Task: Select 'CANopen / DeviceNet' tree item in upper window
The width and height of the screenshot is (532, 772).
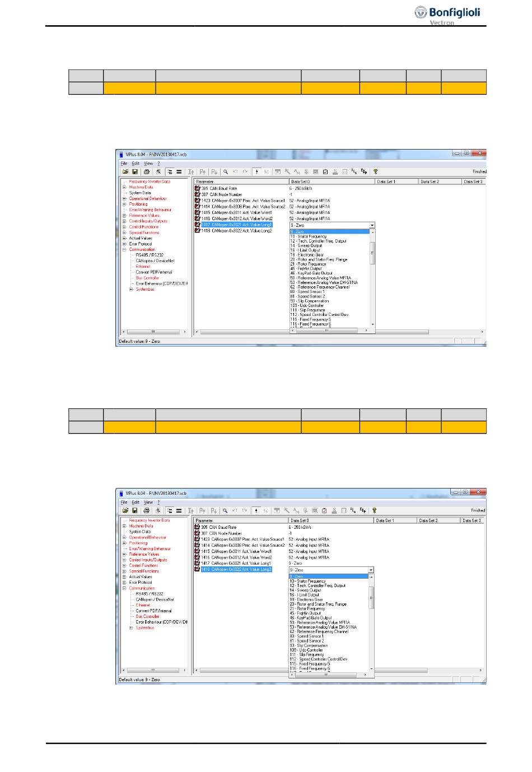Action: click(155, 261)
